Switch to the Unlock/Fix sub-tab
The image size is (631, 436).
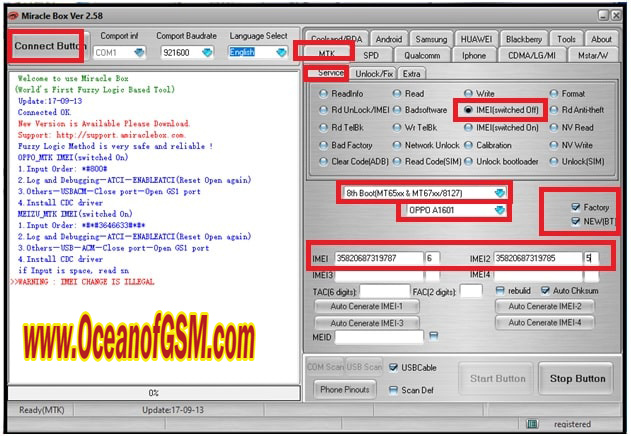373,74
